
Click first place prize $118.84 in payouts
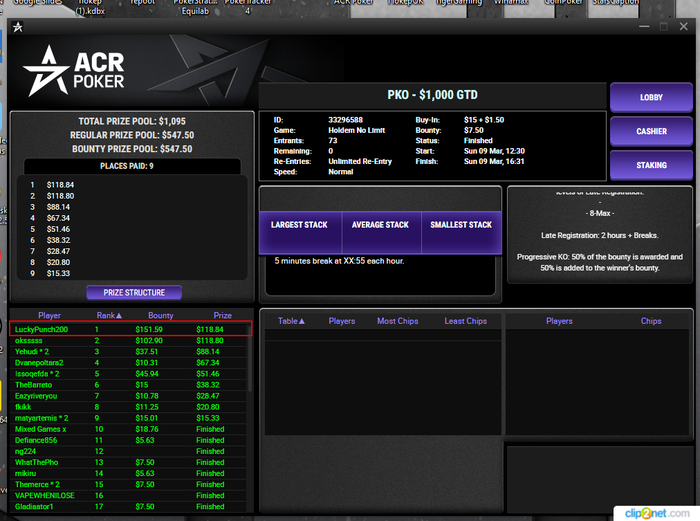pos(60,185)
